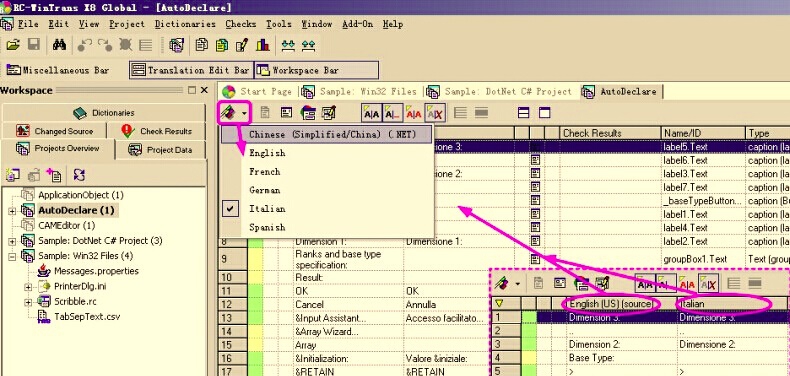This screenshot has width=790, height=376.
Task: Click the new document star icon in Workspace
Action: pyautogui.click(x=53, y=174)
